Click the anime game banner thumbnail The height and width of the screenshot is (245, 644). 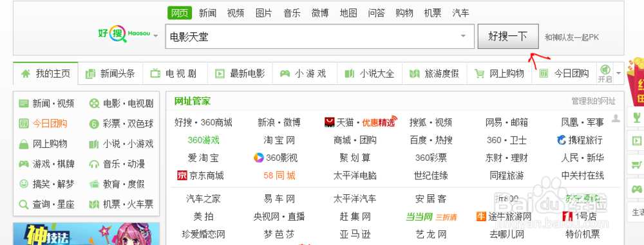(86, 234)
